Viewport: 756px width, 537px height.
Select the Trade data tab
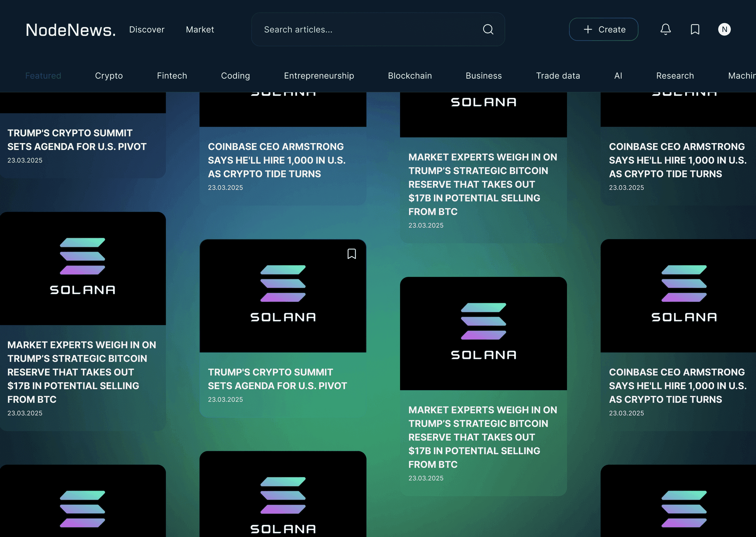[x=558, y=76]
